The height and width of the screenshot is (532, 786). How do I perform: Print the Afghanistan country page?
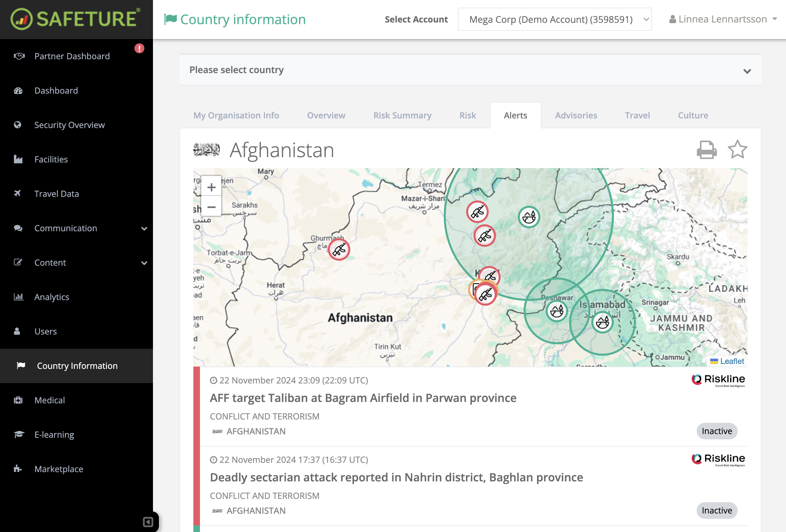click(706, 150)
